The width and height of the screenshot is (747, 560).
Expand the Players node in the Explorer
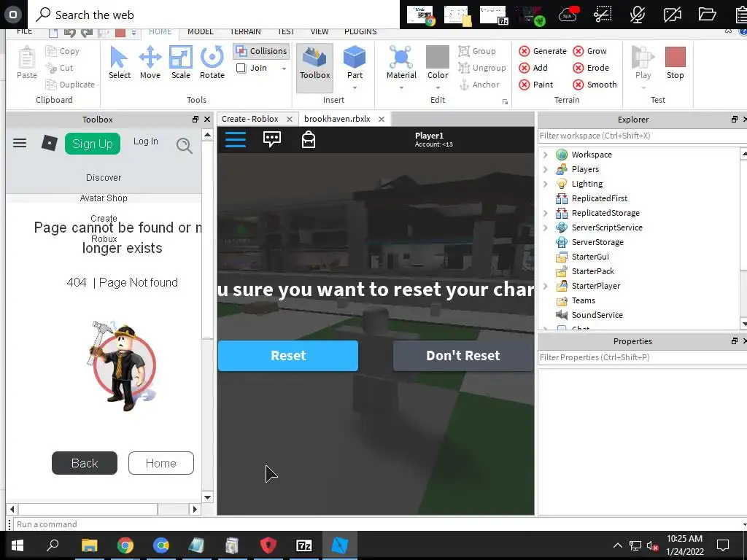click(546, 169)
